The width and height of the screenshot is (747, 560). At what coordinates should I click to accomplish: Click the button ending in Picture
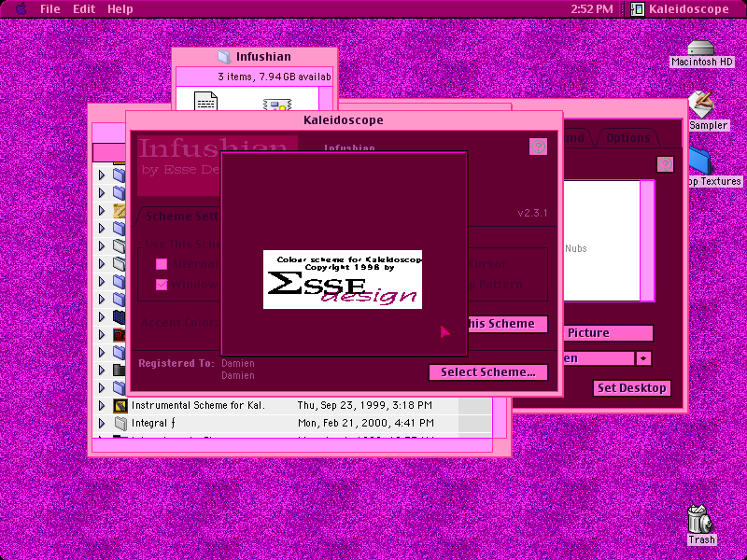pos(608,333)
